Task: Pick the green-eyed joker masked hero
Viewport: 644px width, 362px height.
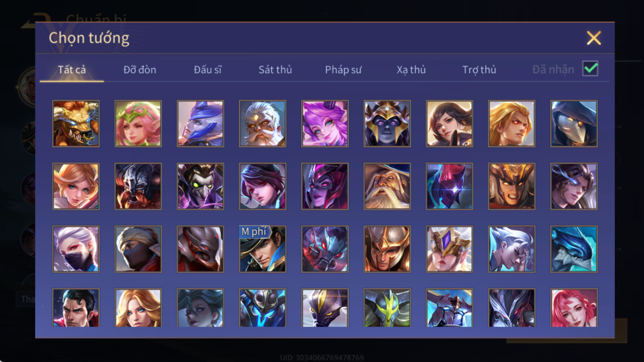Action: coord(201,186)
